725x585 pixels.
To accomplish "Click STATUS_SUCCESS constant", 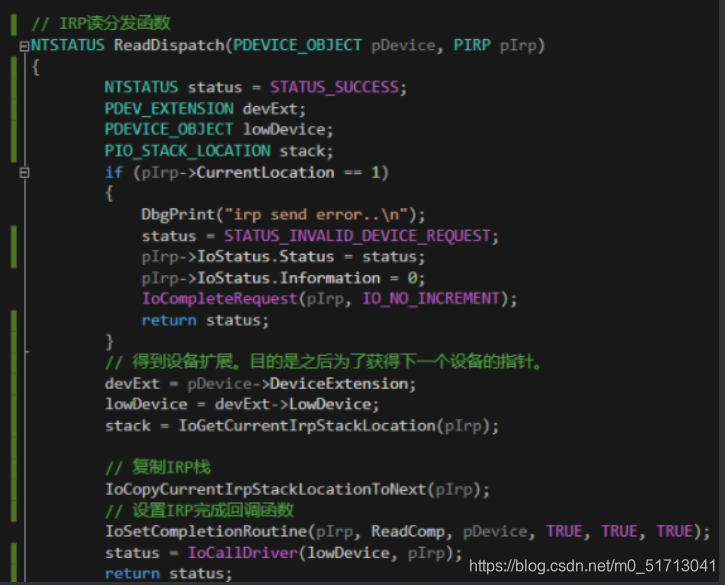I will pos(334,87).
